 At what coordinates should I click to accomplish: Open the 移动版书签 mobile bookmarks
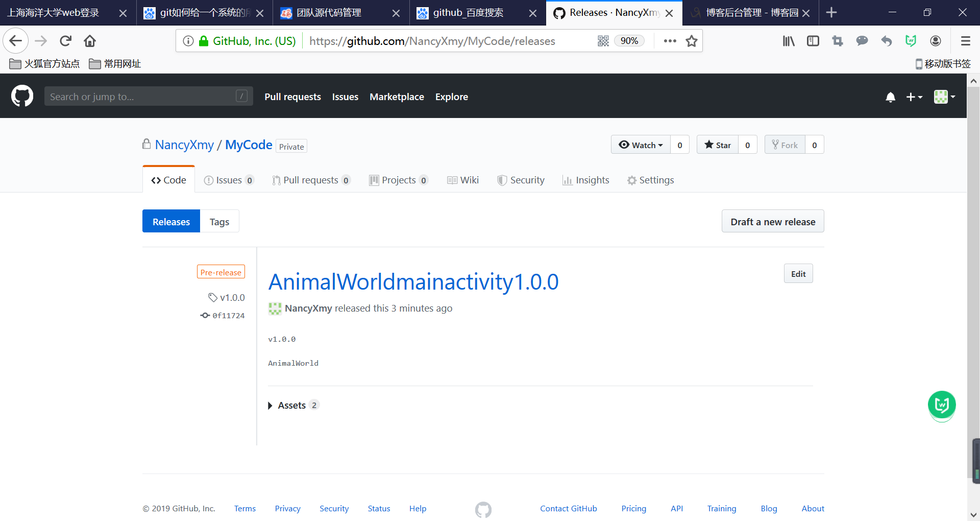pos(943,64)
